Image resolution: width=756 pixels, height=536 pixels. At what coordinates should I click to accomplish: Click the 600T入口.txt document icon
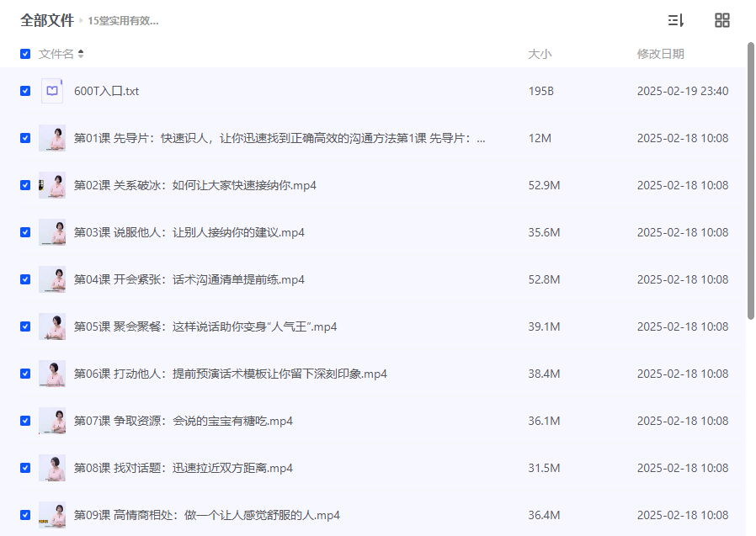[x=52, y=91]
